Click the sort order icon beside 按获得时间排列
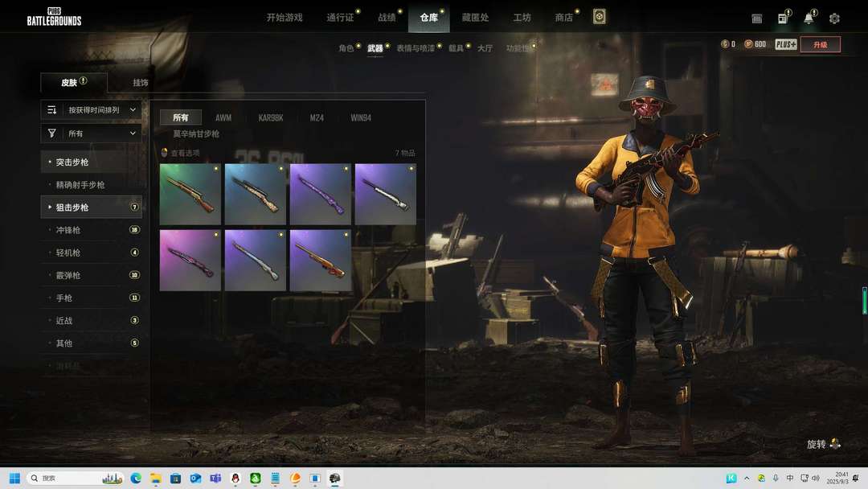The image size is (868, 489). pos(52,109)
